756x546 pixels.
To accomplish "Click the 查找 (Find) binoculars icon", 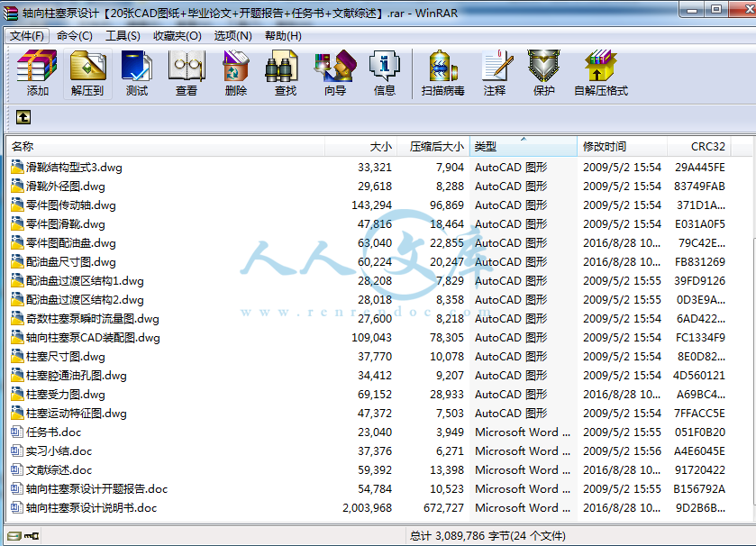I will (x=281, y=68).
